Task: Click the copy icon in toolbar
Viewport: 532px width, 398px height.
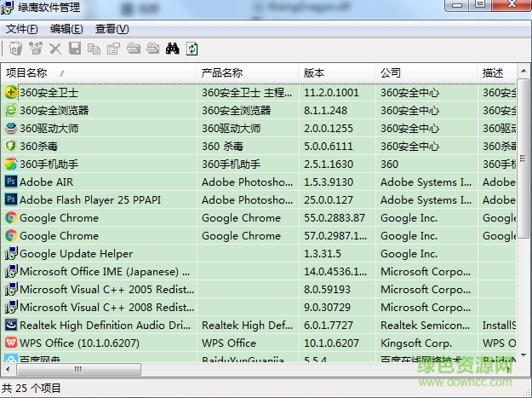Action: point(94,49)
